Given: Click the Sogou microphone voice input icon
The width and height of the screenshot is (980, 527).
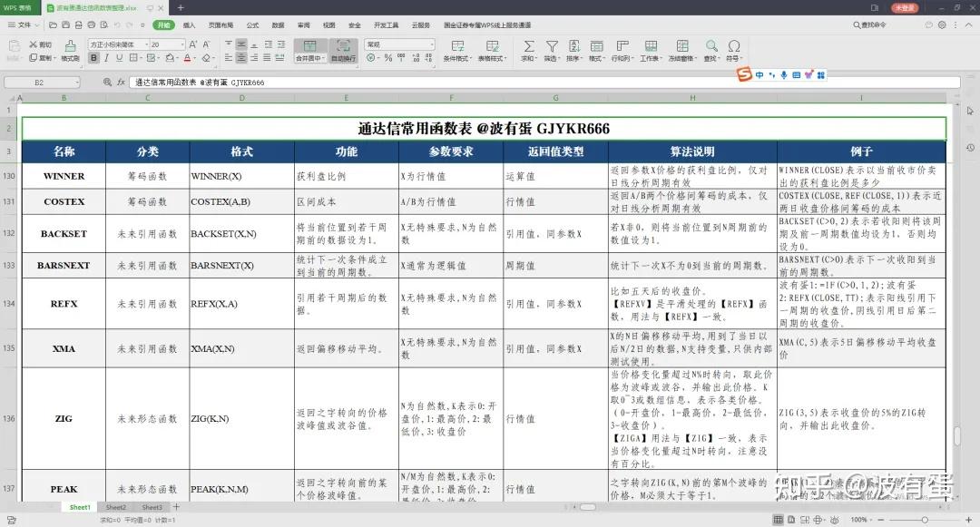Looking at the screenshot, I should pyautogui.click(x=784, y=75).
